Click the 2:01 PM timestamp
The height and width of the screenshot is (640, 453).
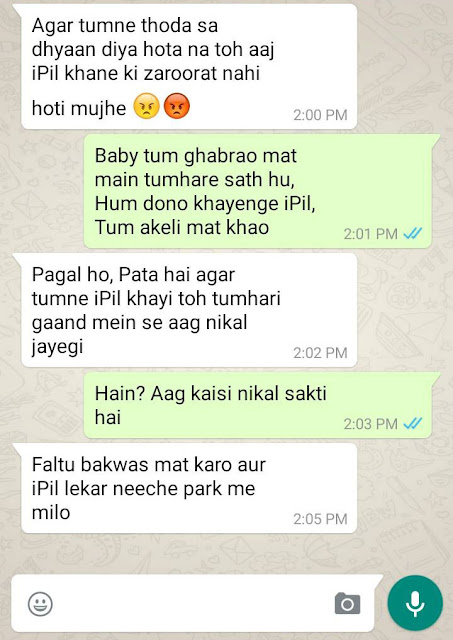point(371,234)
